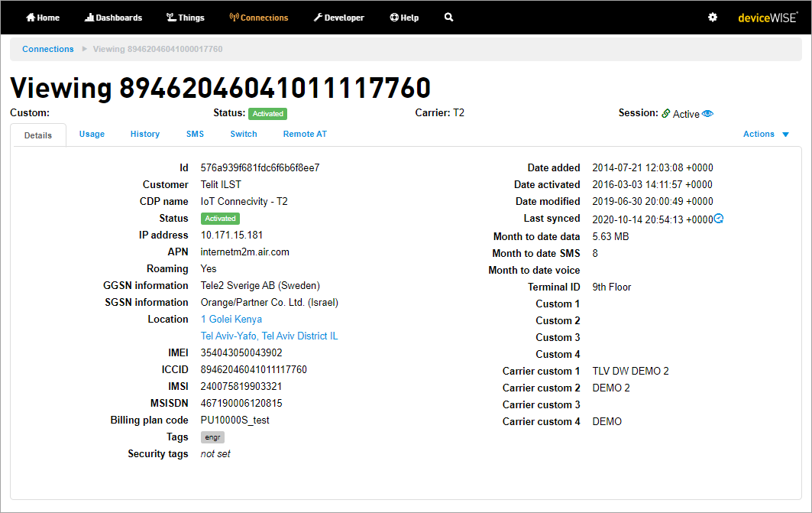Click the session link chain icon
The height and width of the screenshot is (513, 812).
[x=666, y=113]
